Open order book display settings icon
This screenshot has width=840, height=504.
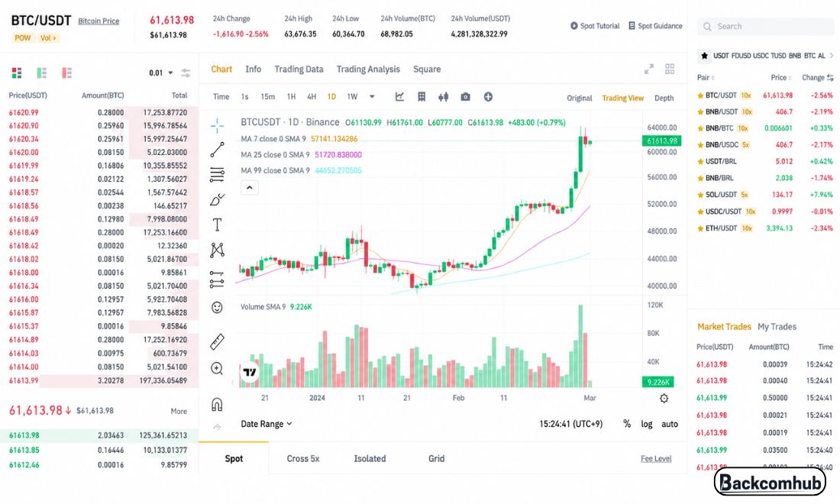coord(186,73)
